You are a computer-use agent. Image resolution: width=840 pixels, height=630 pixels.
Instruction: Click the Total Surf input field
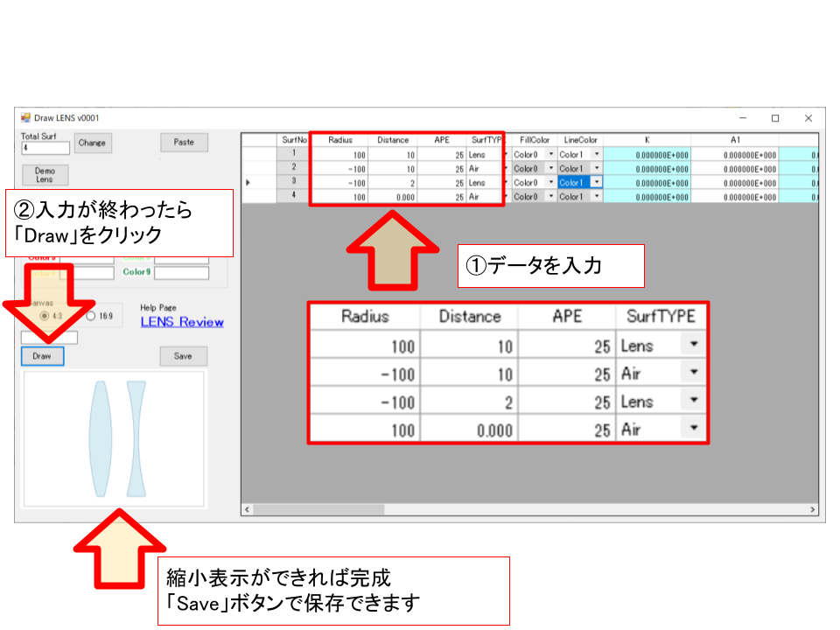point(45,149)
